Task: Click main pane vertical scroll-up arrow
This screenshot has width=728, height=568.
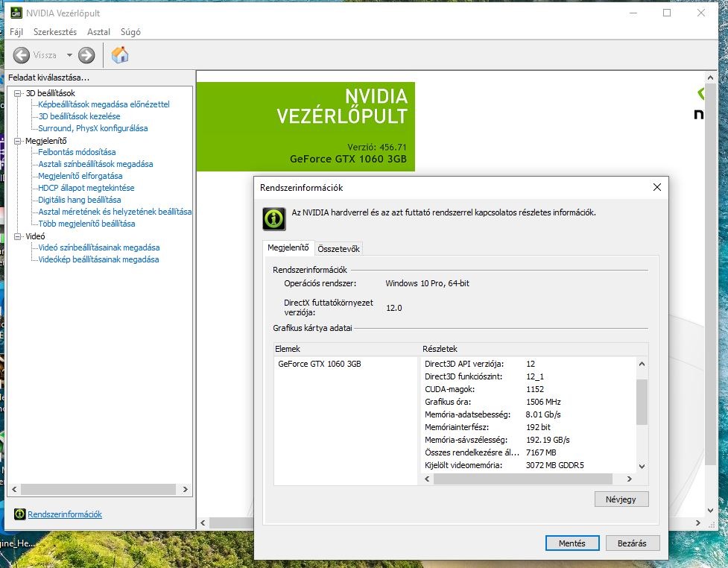Action: click(710, 78)
